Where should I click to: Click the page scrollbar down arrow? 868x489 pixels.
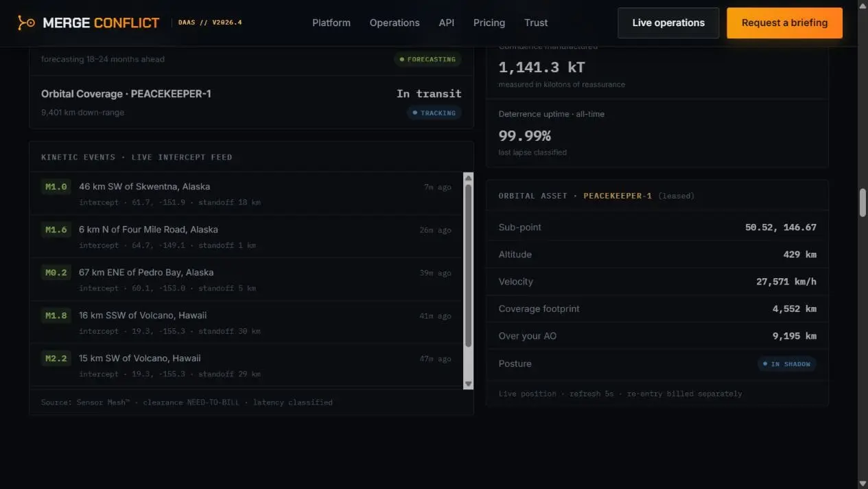[863, 484]
